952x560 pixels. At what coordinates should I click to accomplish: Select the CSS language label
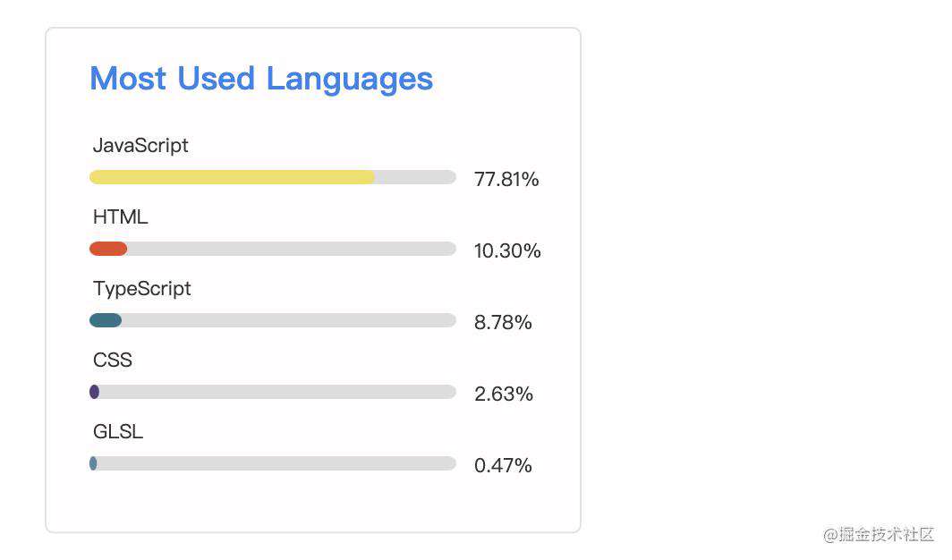(113, 360)
